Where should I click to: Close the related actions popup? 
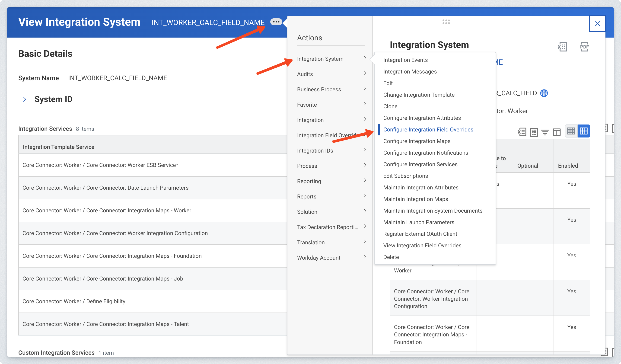597,24
